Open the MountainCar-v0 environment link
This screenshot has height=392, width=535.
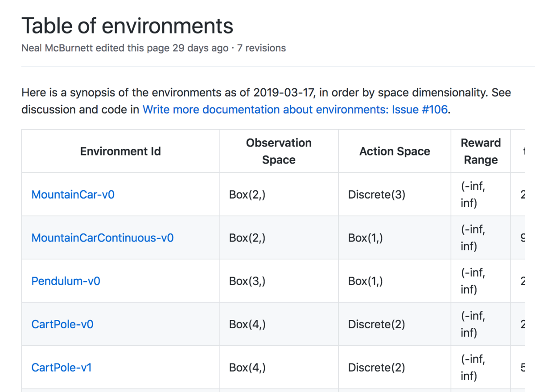(x=73, y=195)
